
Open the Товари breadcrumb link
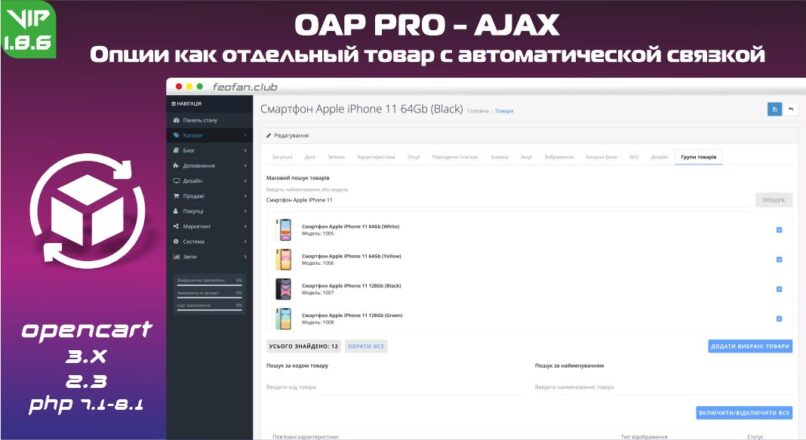[x=504, y=111]
